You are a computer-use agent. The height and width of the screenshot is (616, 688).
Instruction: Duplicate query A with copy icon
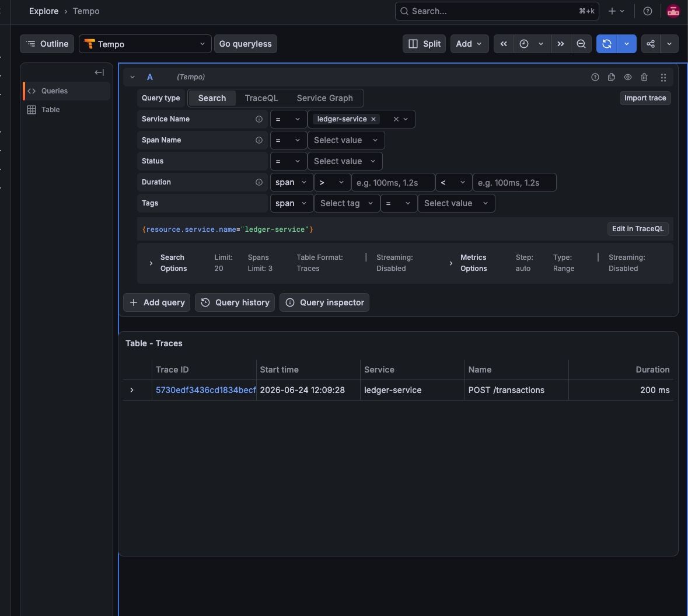coord(611,77)
